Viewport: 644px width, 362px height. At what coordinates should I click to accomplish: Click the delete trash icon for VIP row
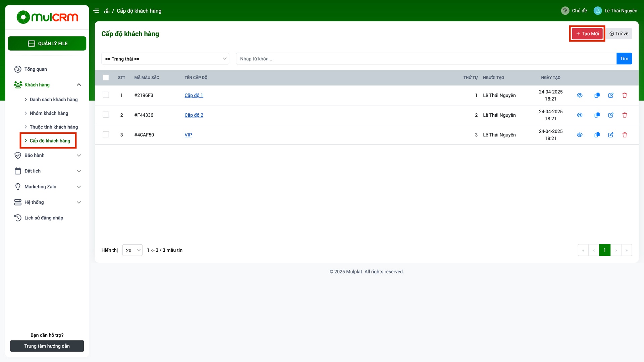(x=624, y=135)
